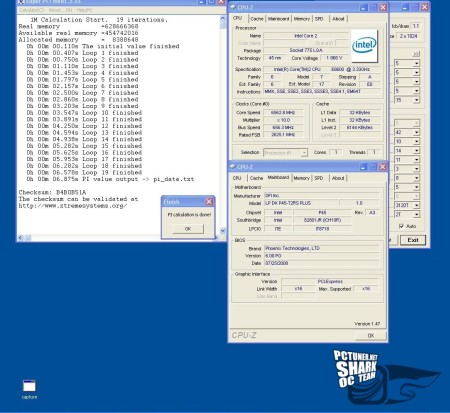Close the lower CPU-Z Mainboard window
The height and width of the screenshot is (413, 450).
tap(383, 167)
